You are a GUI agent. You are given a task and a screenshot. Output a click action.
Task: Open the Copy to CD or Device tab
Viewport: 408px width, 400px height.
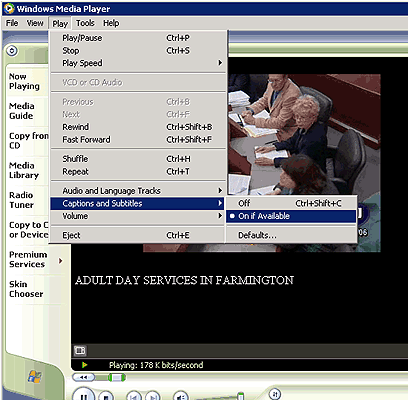28,230
